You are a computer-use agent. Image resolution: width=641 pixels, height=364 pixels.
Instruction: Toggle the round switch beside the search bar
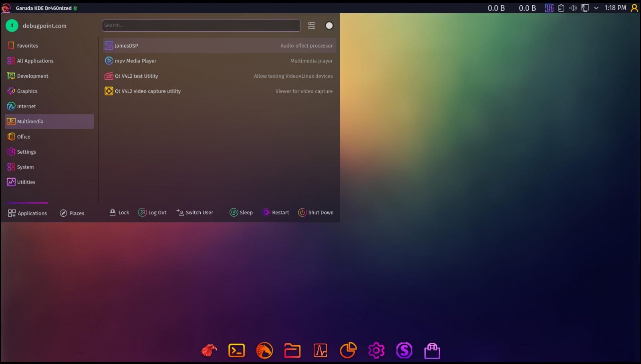(329, 25)
